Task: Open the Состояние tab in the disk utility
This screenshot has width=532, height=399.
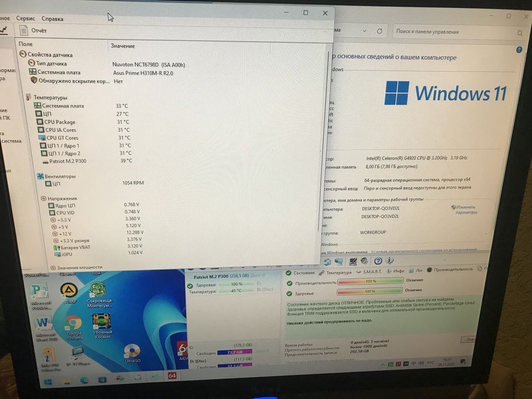Action: (300, 272)
